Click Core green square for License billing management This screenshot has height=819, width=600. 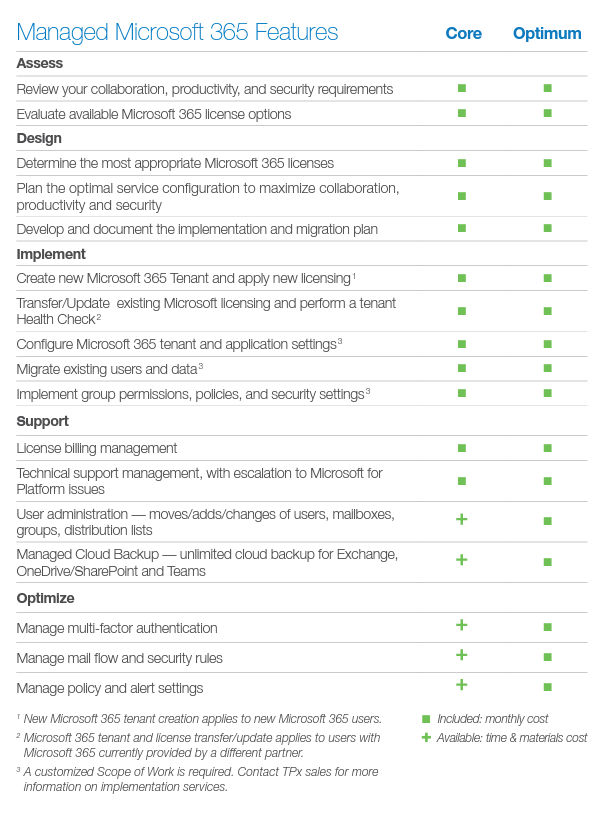pos(462,447)
